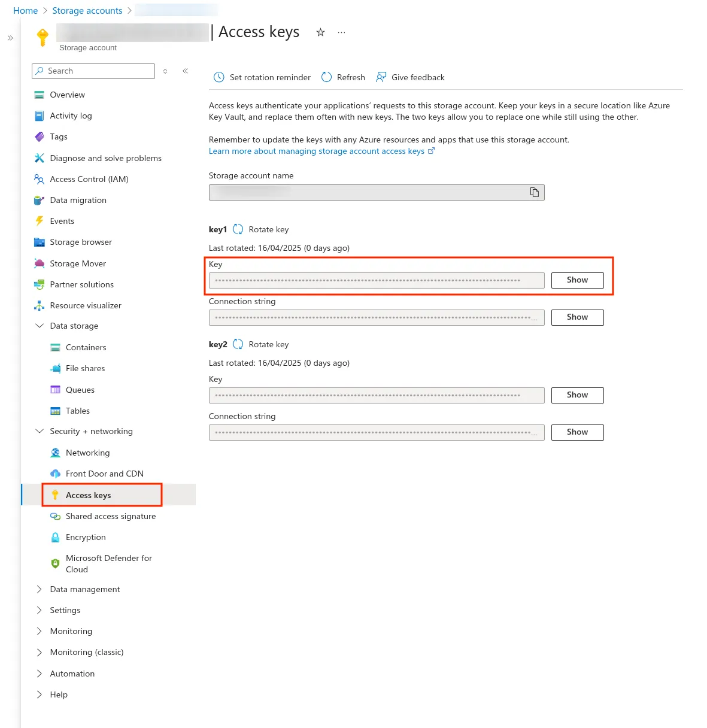The height and width of the screenshot is (728, 707).
Task: Open the Storage browser icon
Action: [x=40, y=242]
